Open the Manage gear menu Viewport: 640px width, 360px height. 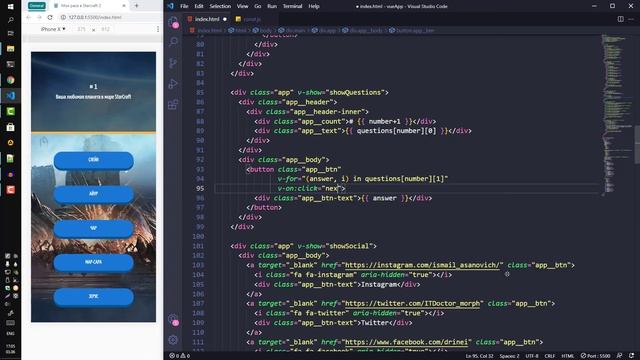(173, 340)
